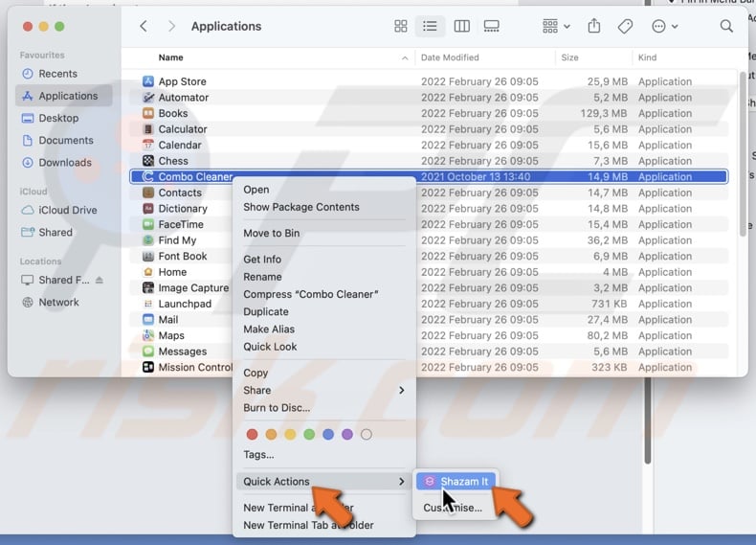Select the Maps app row

point(429,335)
